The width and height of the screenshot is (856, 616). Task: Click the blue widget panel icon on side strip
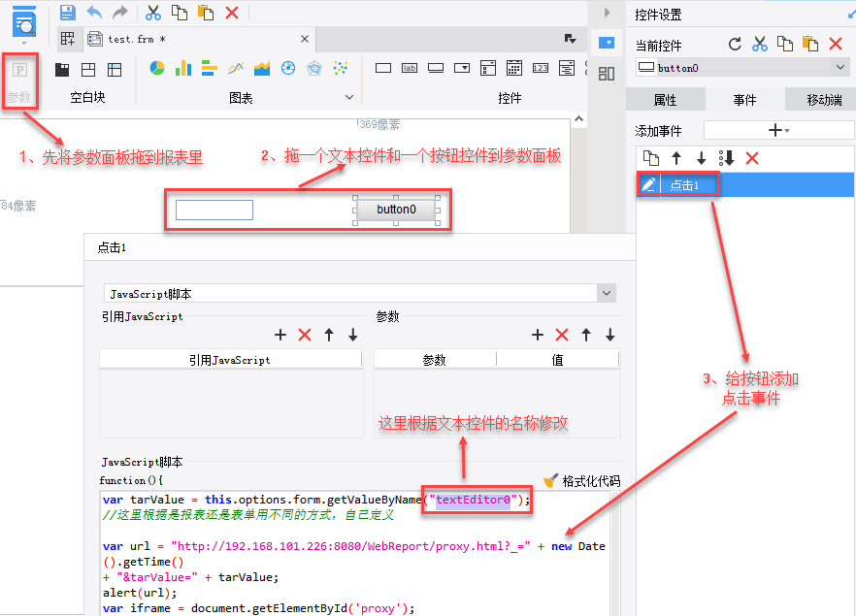pos(607,43)
